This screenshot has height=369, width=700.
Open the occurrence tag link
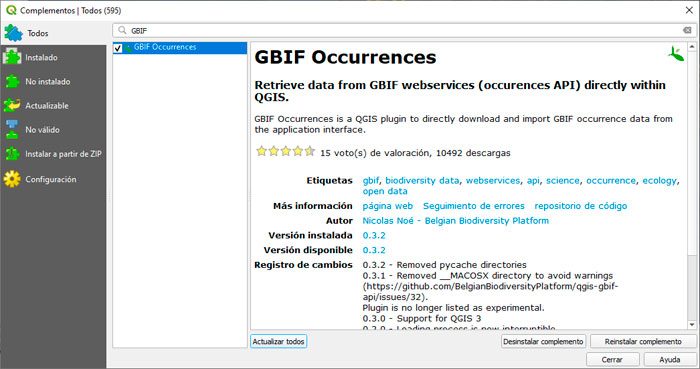coord(611,181)
